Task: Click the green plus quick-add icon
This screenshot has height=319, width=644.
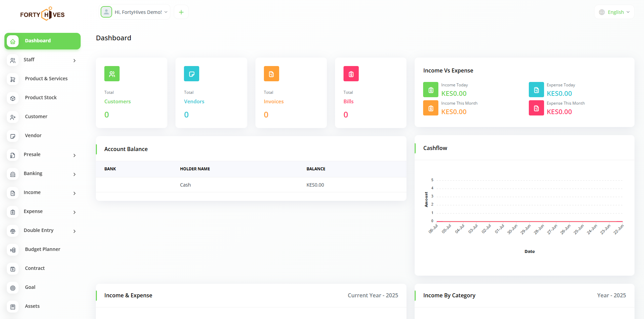Action: 181,12
